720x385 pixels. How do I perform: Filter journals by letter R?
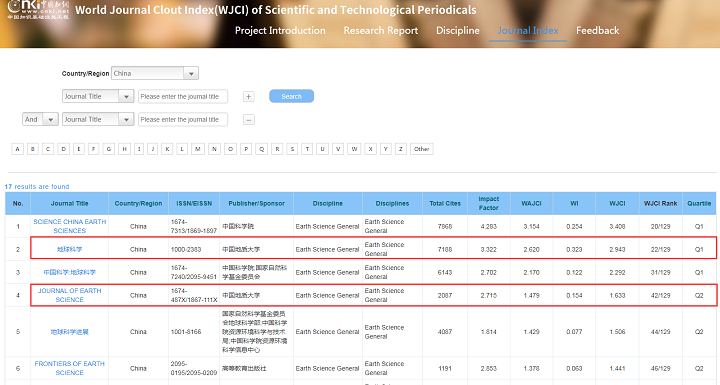tap(277, 149)
